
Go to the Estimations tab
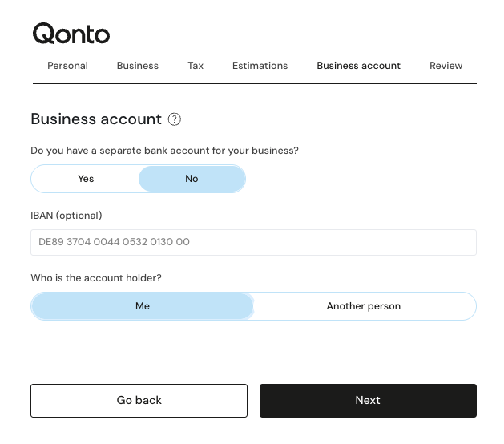[x=260, y=66]
